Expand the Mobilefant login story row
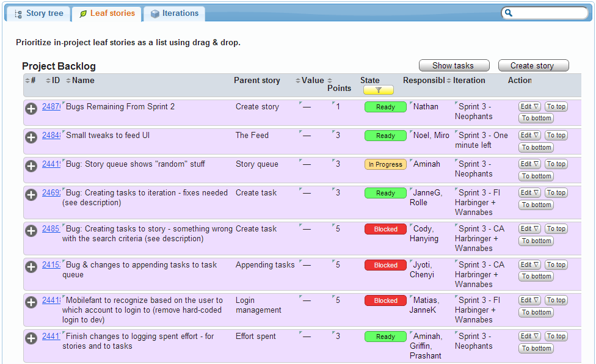 (x=31, y=302)
